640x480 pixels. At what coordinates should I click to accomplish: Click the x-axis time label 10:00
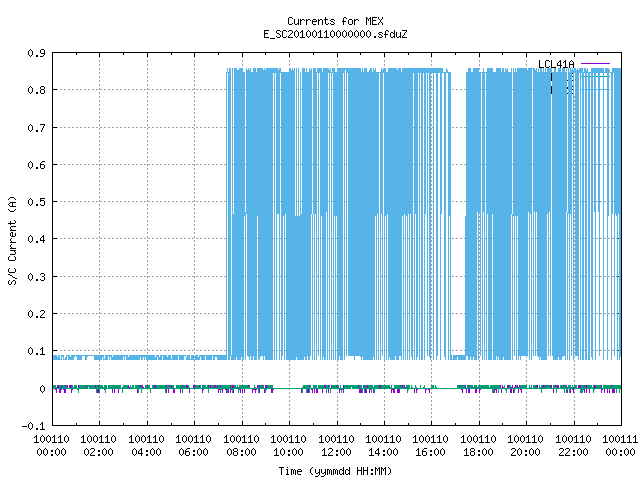tap(288, 452)
